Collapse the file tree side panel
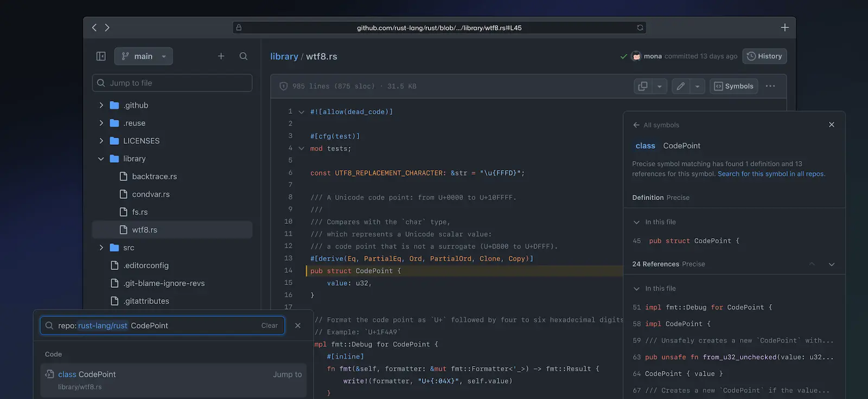 point(101,56)
